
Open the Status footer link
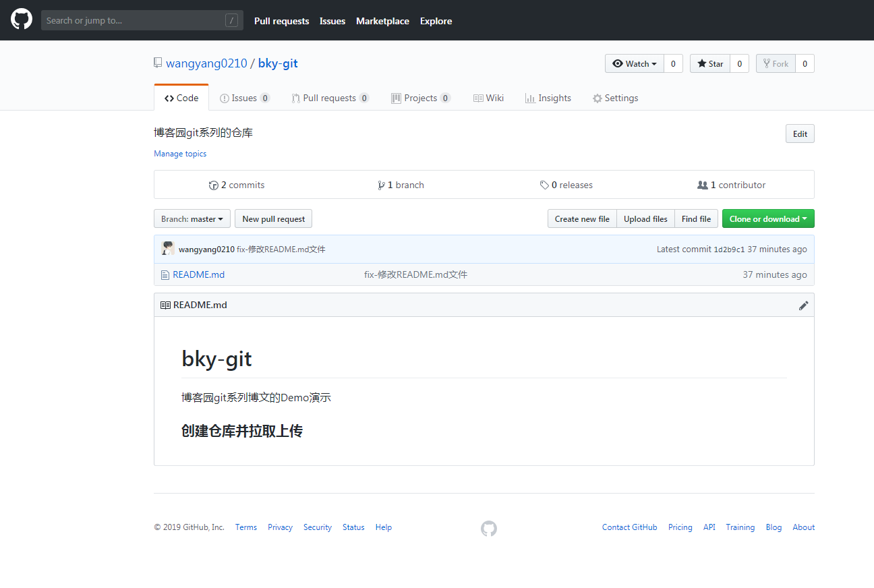(x=353, y=527)
